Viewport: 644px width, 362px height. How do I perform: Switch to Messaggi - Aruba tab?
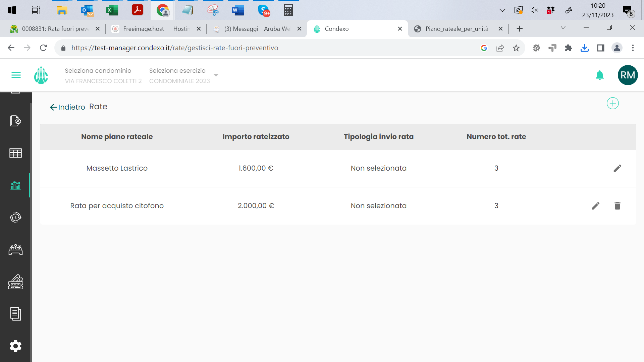pyautogui.click(x=257, y=29)
